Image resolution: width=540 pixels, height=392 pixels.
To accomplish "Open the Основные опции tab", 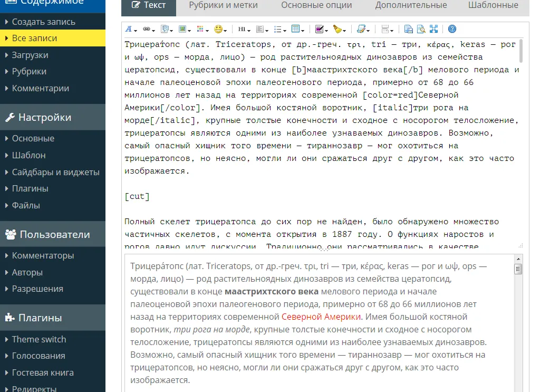I will click(x=316, y=5).
